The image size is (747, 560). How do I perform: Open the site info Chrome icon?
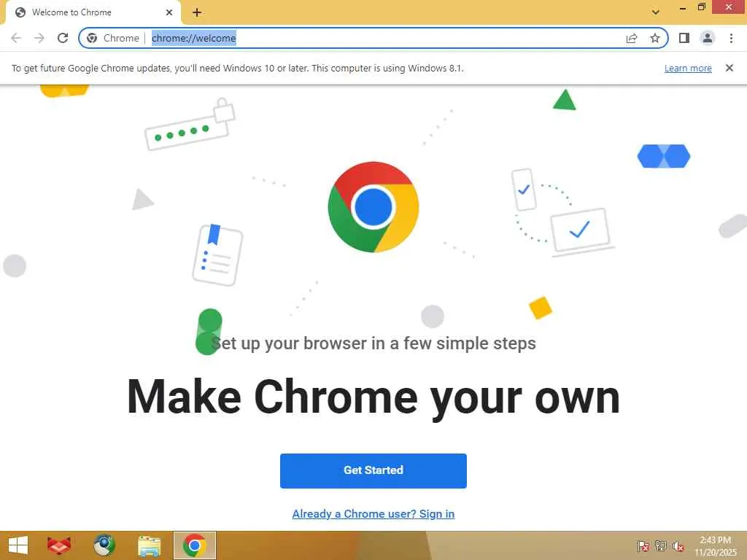click(x=93, y=38)
